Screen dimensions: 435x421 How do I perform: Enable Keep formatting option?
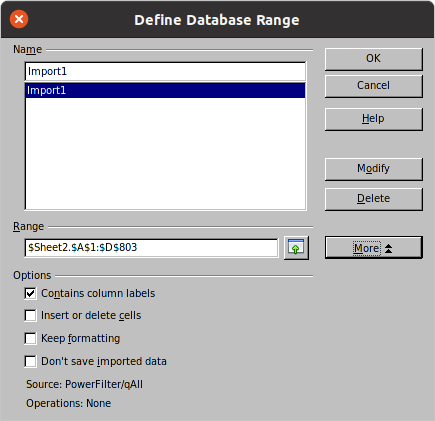30,338
